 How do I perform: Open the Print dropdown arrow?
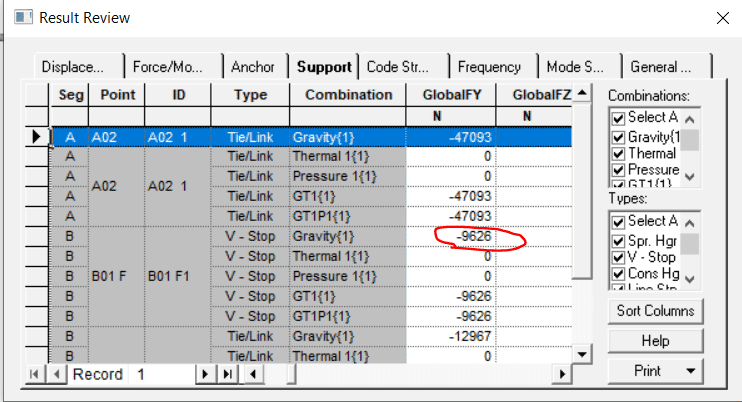[x=691, y=371]
